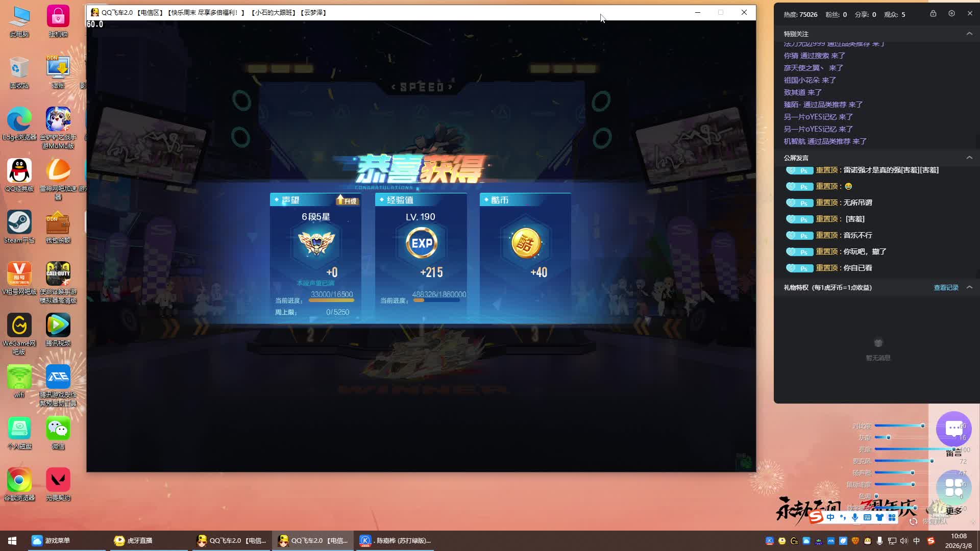Screen dimensions: 980x551
Task: Click the system tray volume icon
Action: pos(904,541)
